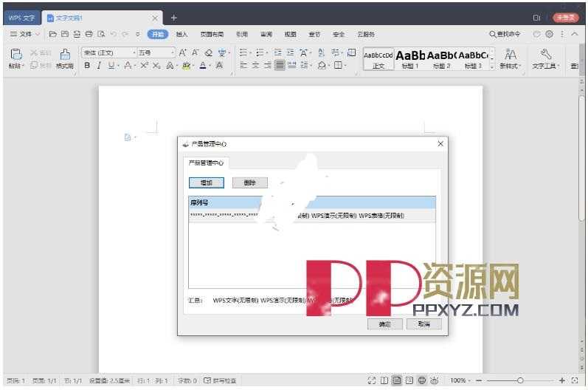The height and width of the screenshot is (390, 588).
Task: Select the 产品管理中心 tab in dialog
Action: 206,163
